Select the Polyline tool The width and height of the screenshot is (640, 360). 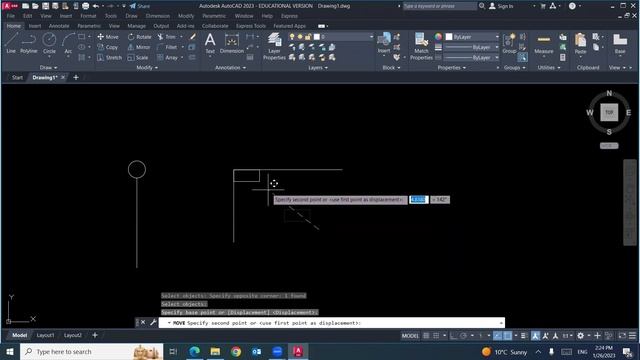(29, 43)
